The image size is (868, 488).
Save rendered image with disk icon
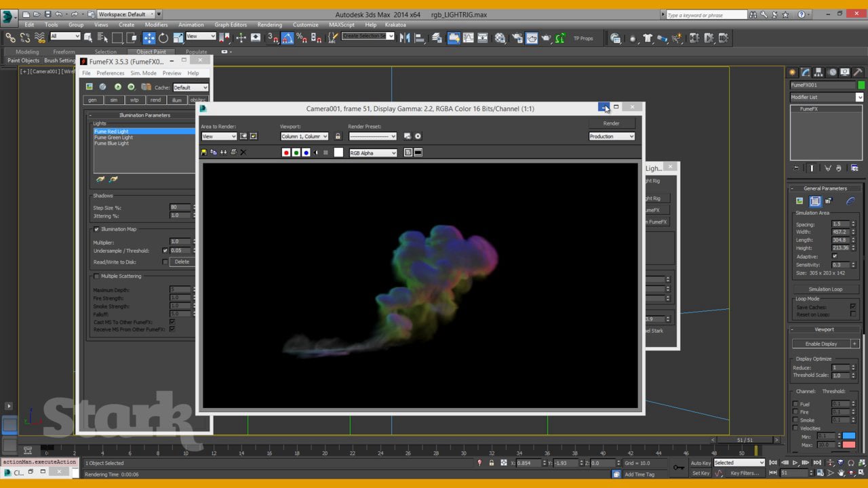(x=204, y=152)
